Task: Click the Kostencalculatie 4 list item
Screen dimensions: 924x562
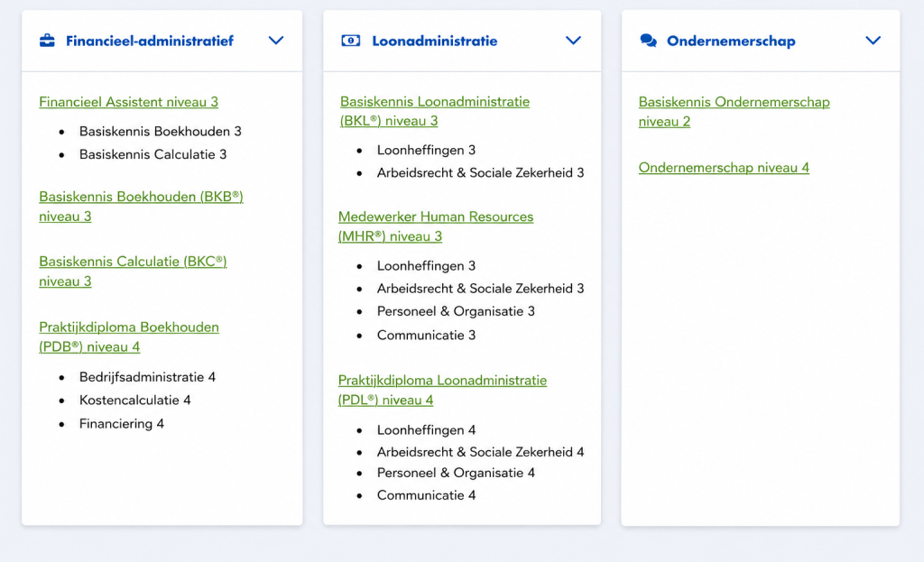Action: [x=135, y=400]
